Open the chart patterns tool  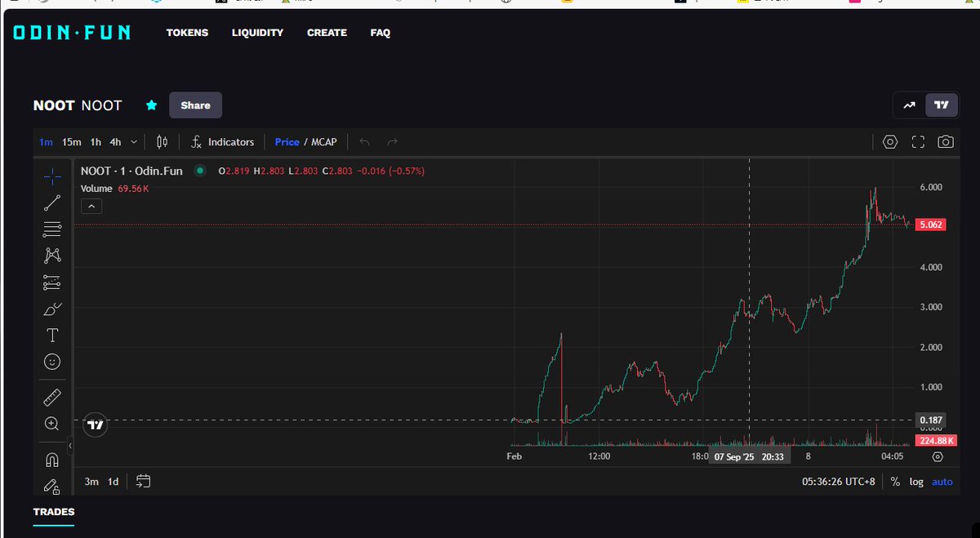pyautogui.click(x=52, y=256)
